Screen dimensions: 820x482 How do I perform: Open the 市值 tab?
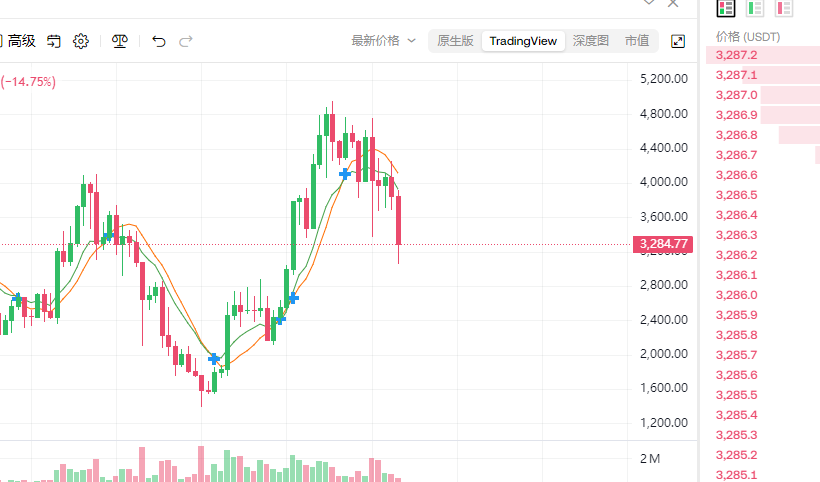pyautogui.click(x=637, y=41)
